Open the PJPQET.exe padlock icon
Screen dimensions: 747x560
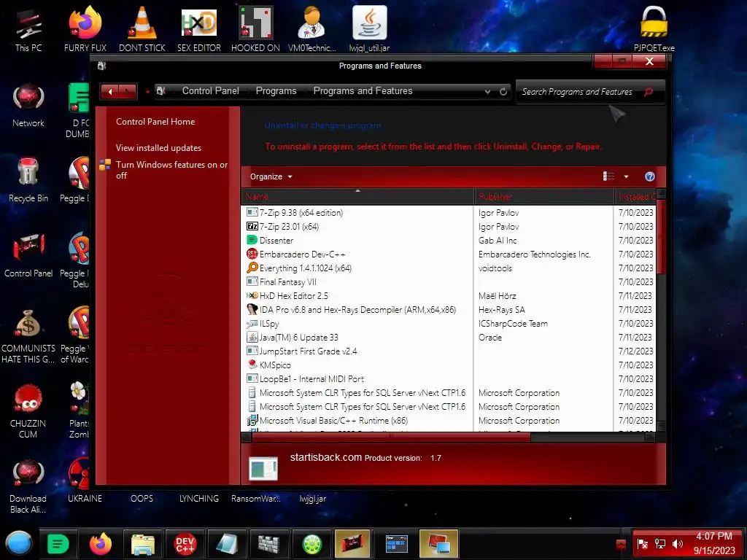click(x=654, y=29)
